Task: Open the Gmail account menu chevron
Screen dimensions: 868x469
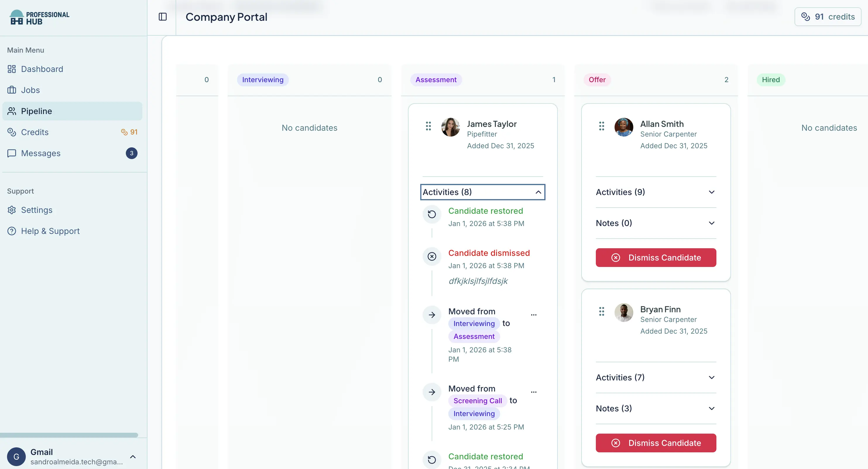Action: click(x=133, y=457)
